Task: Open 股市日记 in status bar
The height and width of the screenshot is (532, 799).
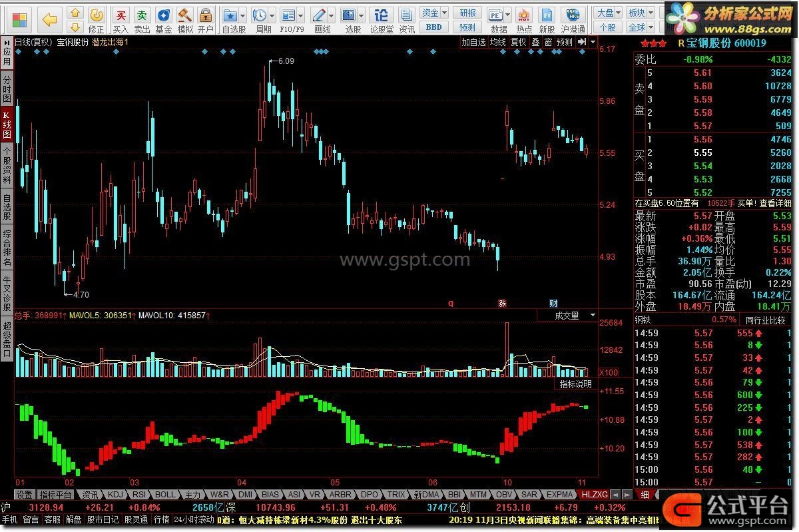Action: pyautogui.click(x=103, y=519)
